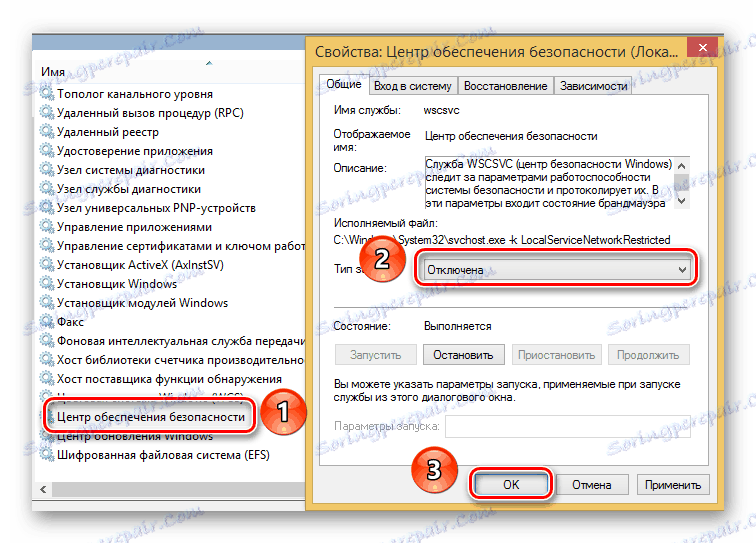Click gear icon beside Удаленный реестр
This screenshot has width=756, height=543.
click(47, 132)
